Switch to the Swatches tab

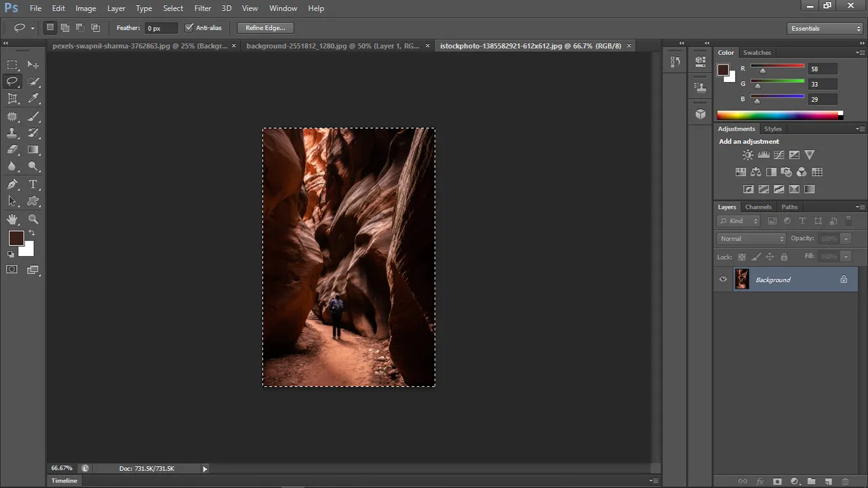click(757, 53)
